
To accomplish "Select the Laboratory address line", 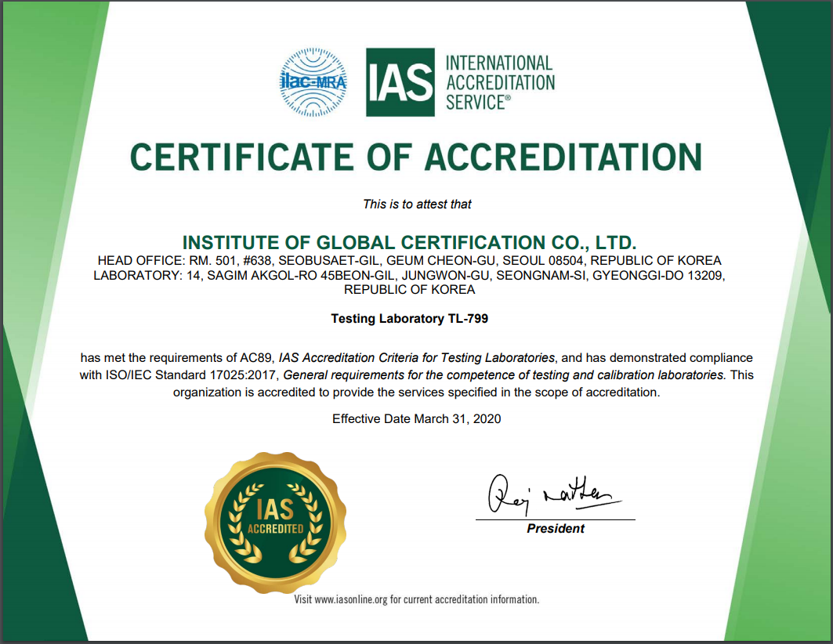I will (x=409, y=276).
